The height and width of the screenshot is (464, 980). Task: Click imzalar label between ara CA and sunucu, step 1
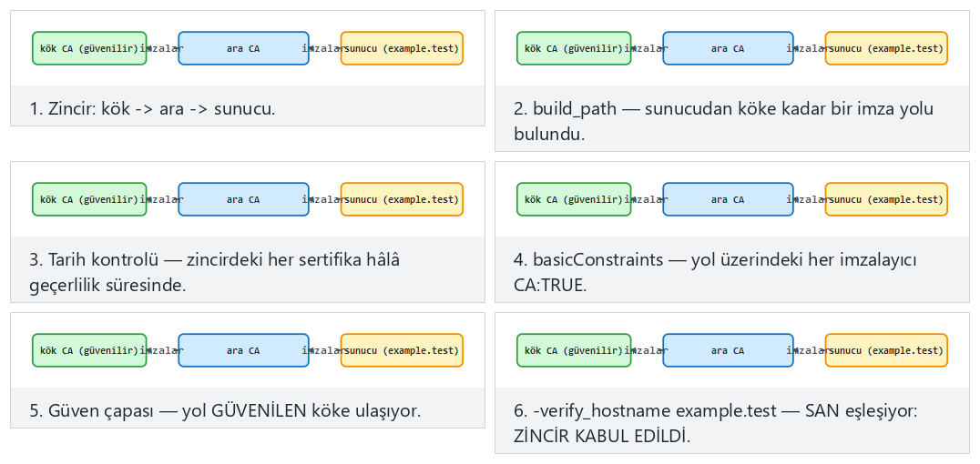(x=324, y=48)
